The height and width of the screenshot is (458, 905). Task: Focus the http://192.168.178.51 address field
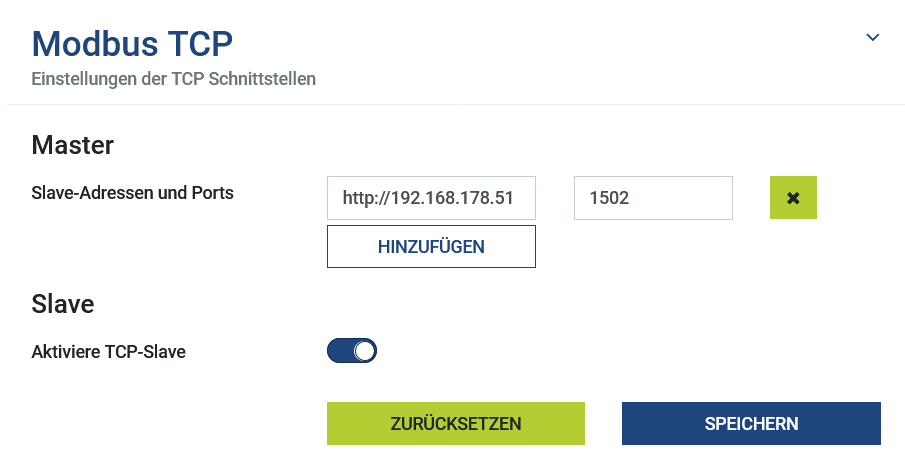pos(431,198)
